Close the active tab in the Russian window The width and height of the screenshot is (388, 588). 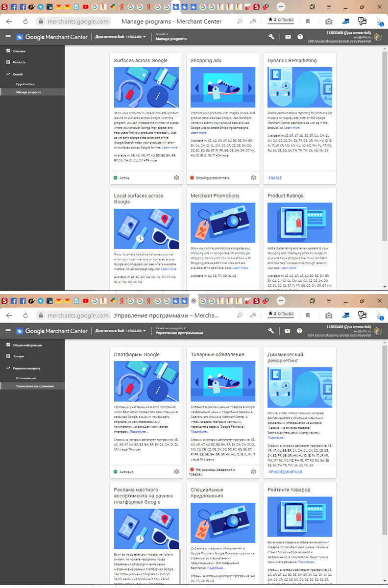194,301
